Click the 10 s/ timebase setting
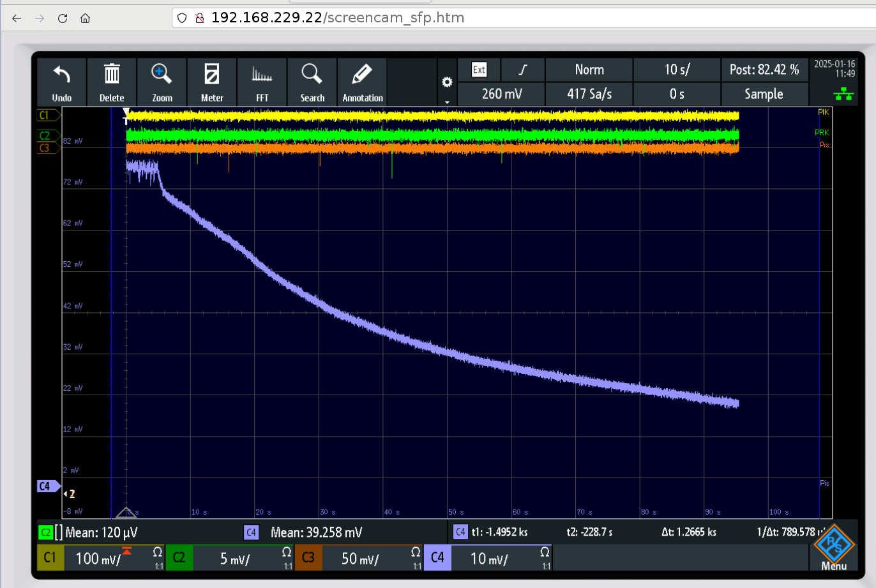This screenshot has height=588, width=876. coord(677,70)
